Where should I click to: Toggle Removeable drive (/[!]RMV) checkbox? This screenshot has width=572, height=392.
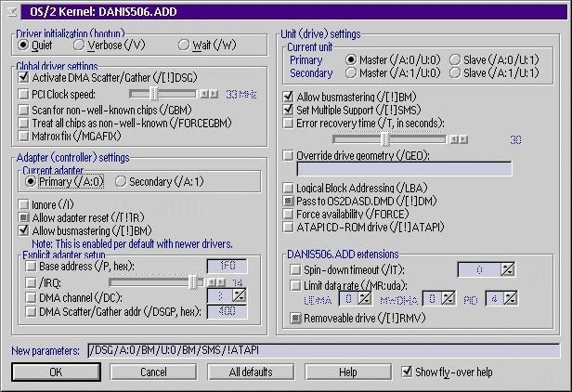click(295, 318)
